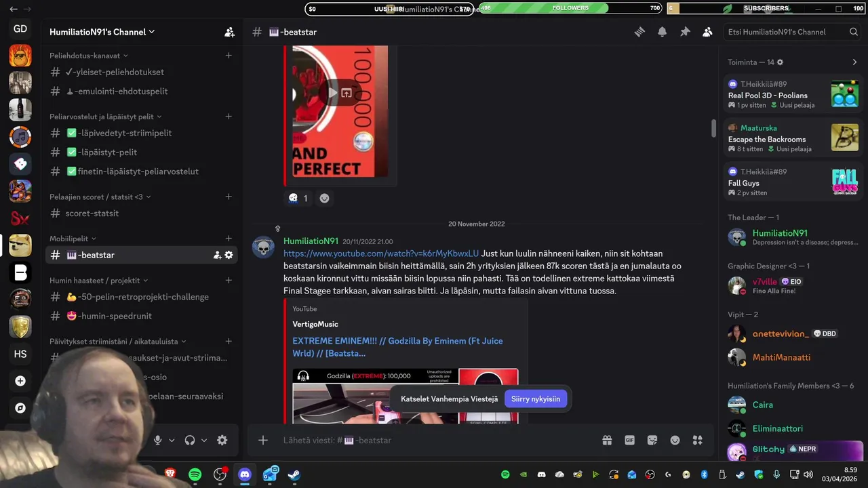Open the gift icon in message bar
The width and height of the screenshot is (868, 488).
coord(607,440)
